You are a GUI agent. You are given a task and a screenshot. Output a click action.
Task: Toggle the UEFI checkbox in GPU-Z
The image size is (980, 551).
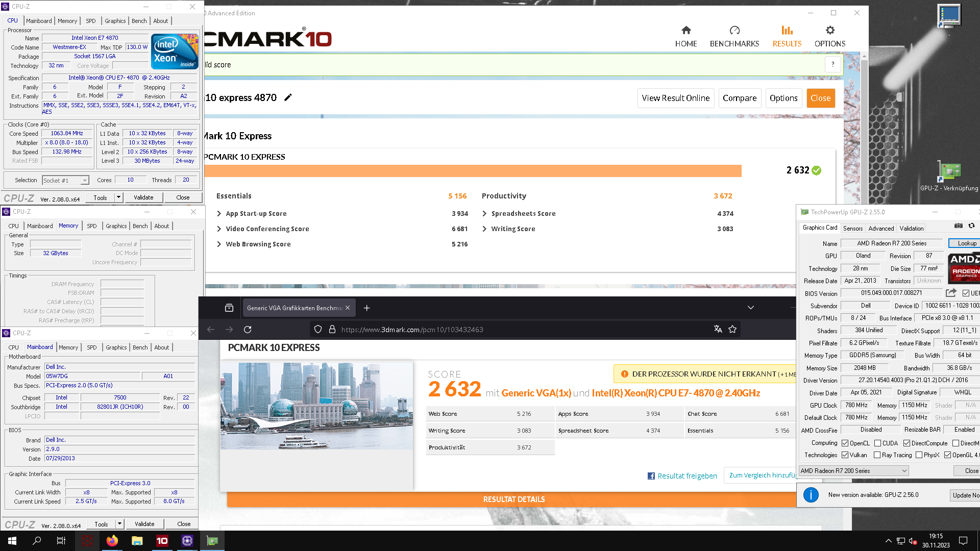(966, 293)
